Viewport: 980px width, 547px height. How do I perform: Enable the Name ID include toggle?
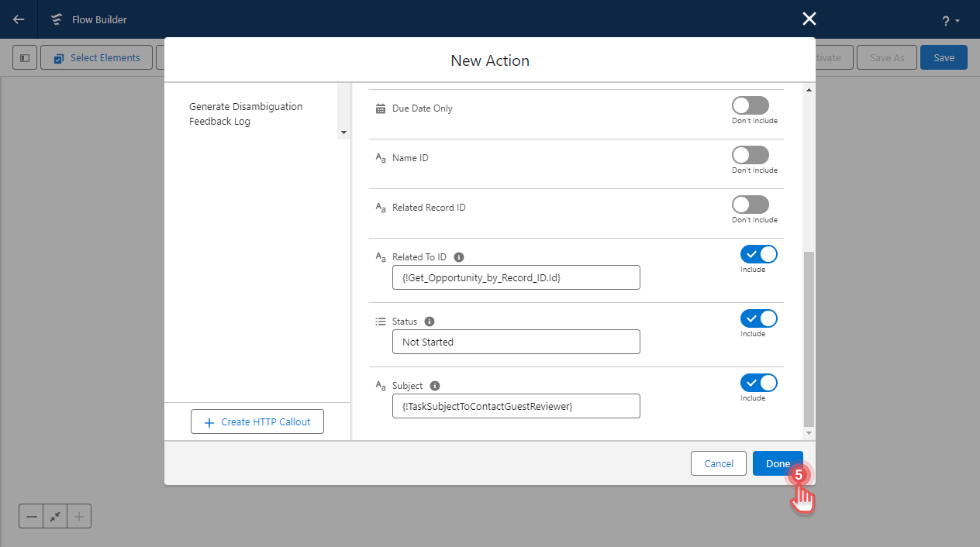click(x=750, y=154)
